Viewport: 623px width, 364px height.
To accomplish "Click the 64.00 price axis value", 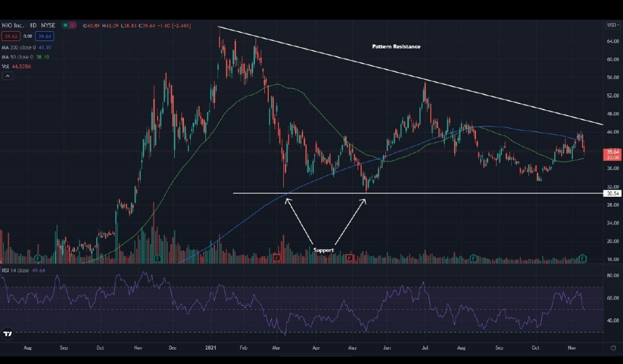I will click(x=613, y=42).
